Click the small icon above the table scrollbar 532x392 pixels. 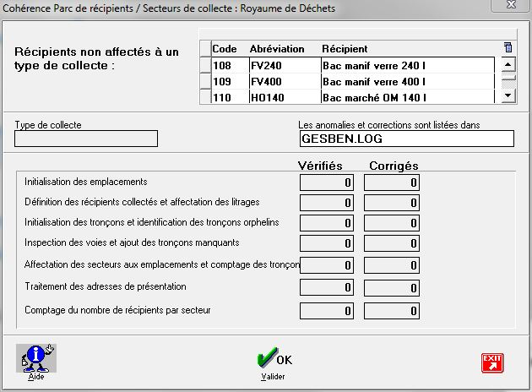pyautogui.click(x=508, y=47)
